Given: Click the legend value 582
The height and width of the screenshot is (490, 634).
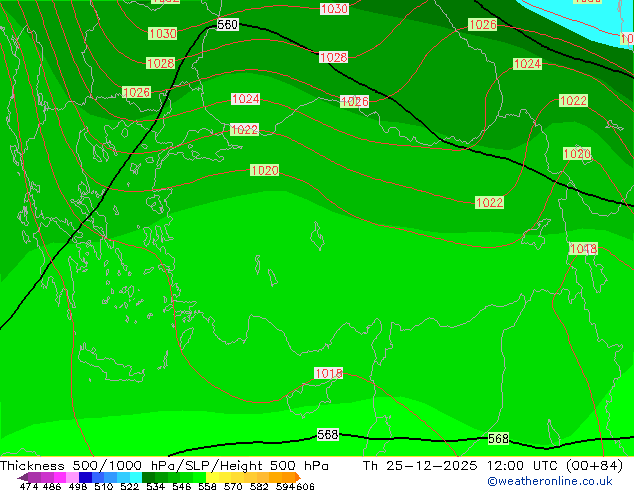Looking at the screenshot, I should click(x=259, y=486).
